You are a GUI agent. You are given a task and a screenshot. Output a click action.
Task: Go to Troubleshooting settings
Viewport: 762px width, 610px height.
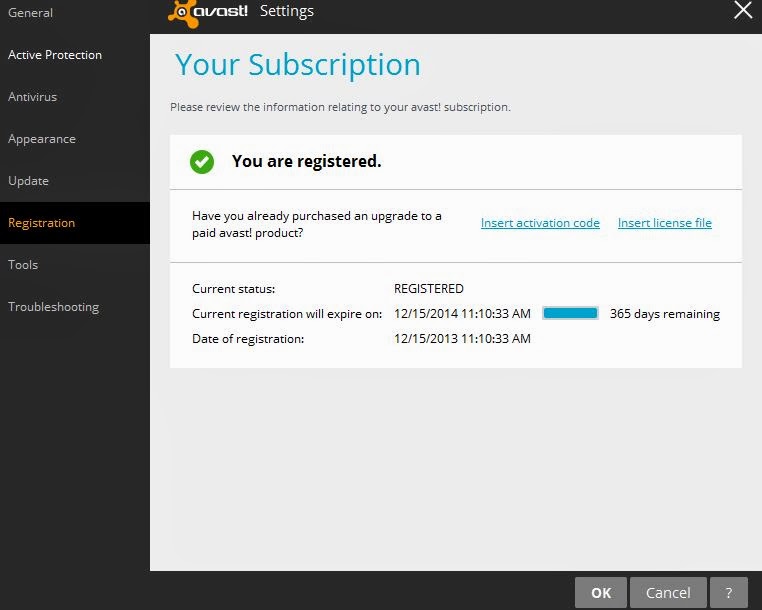[x=53, y=307]
